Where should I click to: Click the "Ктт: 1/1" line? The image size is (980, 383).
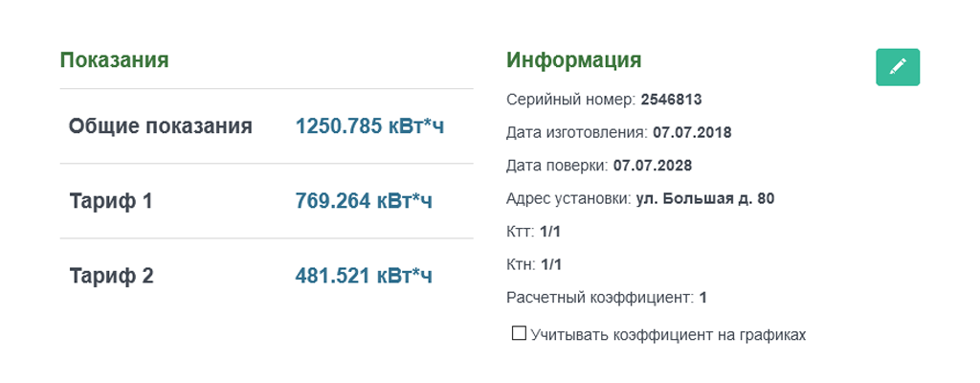[534, 232]
